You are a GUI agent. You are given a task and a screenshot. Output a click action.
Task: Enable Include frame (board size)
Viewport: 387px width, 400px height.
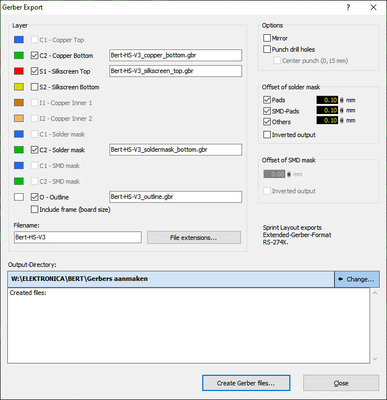tap(34, 209)
